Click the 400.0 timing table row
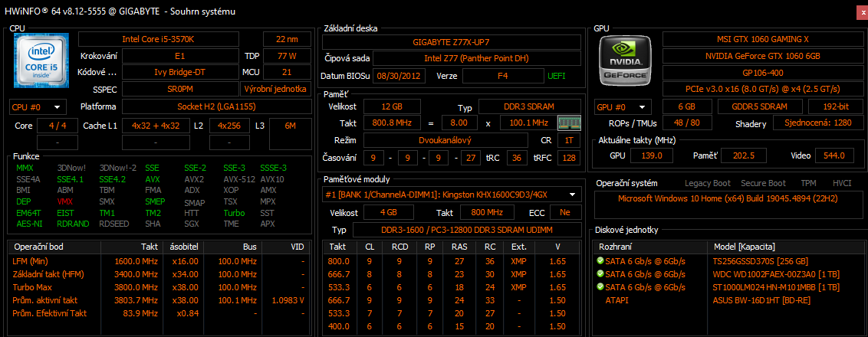The width and height of the screenshot is (868, 337). pyautogui.click(x=451, y=327)
